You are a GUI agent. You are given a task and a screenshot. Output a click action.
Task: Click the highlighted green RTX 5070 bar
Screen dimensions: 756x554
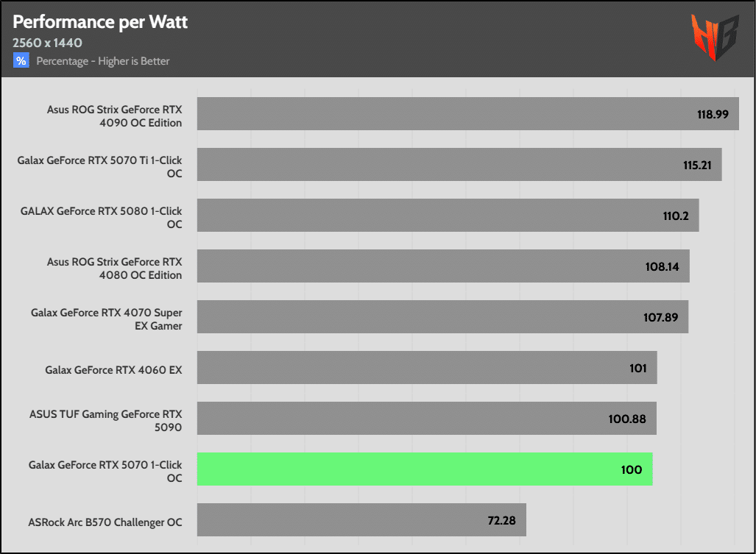point(425,469)
